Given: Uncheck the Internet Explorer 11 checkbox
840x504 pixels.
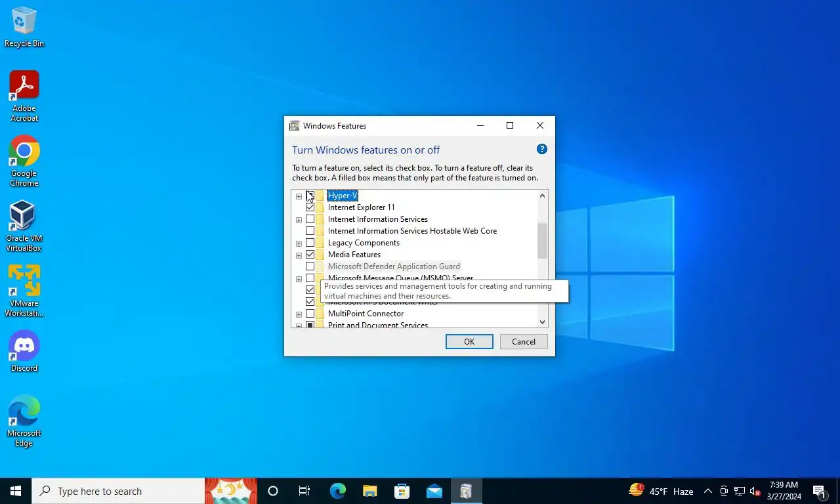Looking at the screenshot, I should (x=310, y=207).
